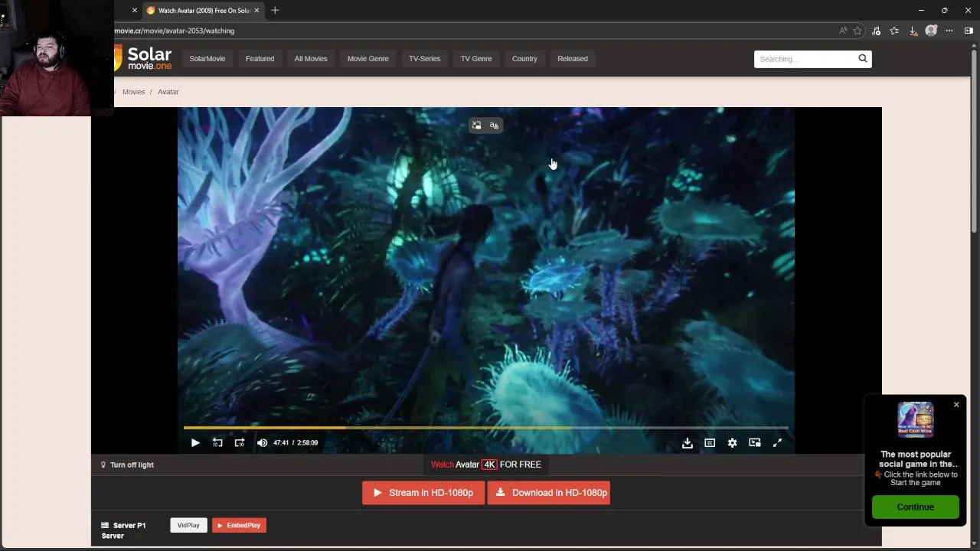Image resolution: width=980 pixels, height=551 pixels.
Task: Expand the TV Genre menu
Action: [476, 59]
